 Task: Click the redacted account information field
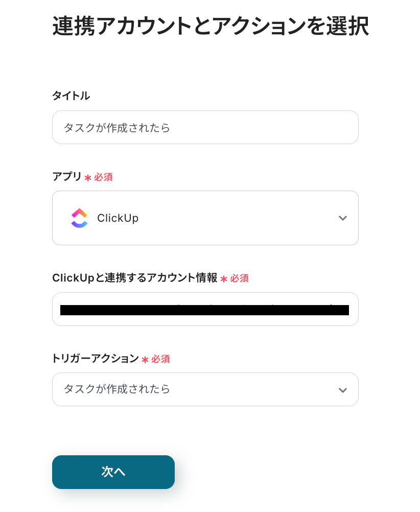(x=205, y=310)
